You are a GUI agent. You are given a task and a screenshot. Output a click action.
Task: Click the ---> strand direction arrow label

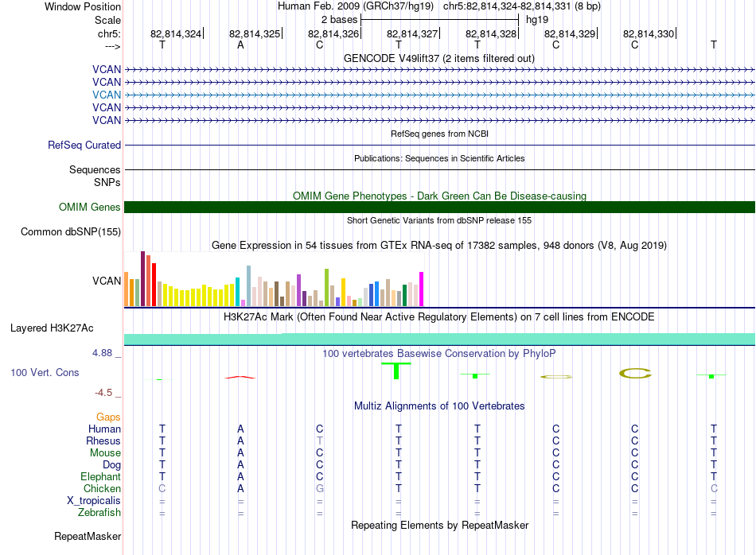[x=113, y=46]
